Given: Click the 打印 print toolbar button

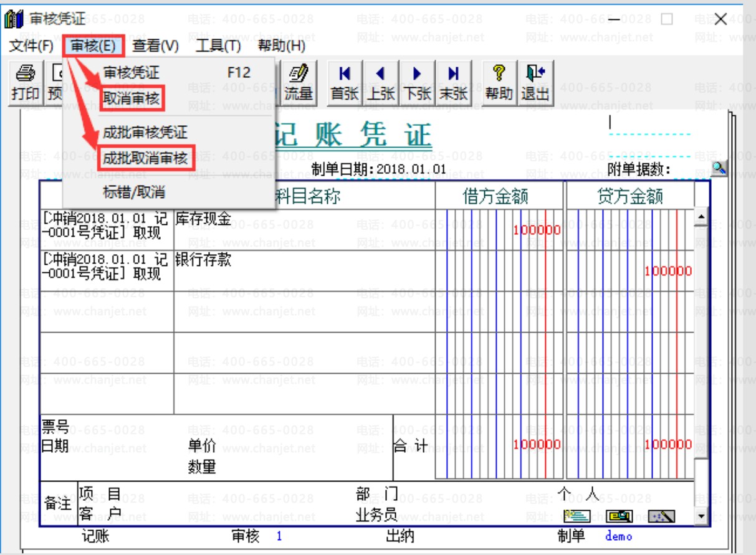Looking at the screenshot, I should pyautogui.click(x=26, y=83).
